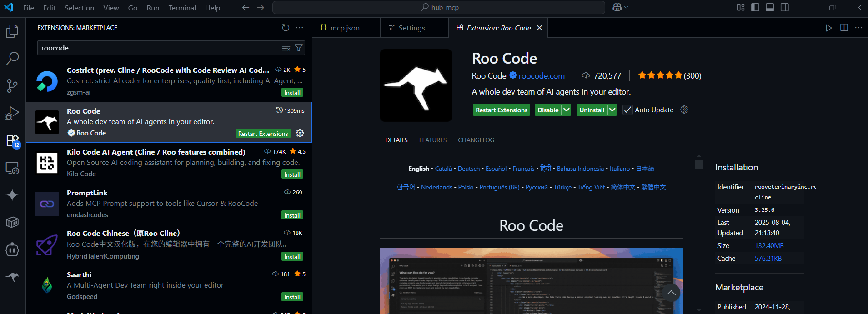The width and height of the screenshot is (868, 314).
Task: Toggle the Auto Update checkbox
Action: click(627, 110)
